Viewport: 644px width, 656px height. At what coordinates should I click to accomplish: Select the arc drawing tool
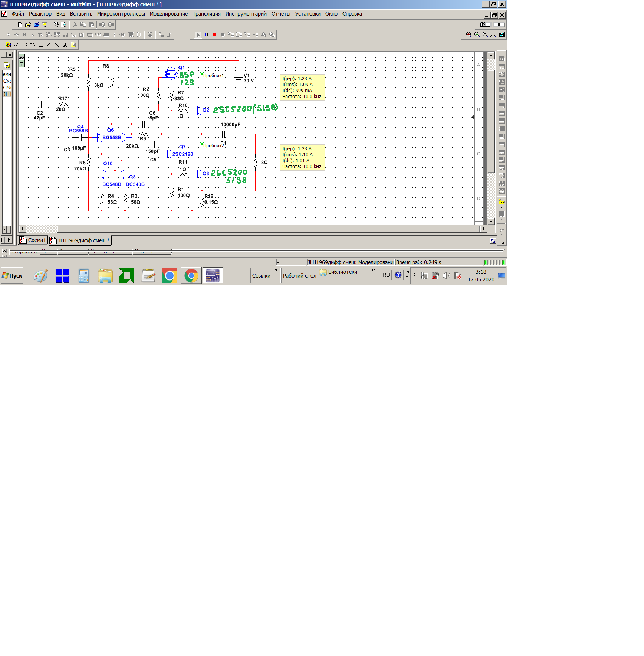[25, 45]
